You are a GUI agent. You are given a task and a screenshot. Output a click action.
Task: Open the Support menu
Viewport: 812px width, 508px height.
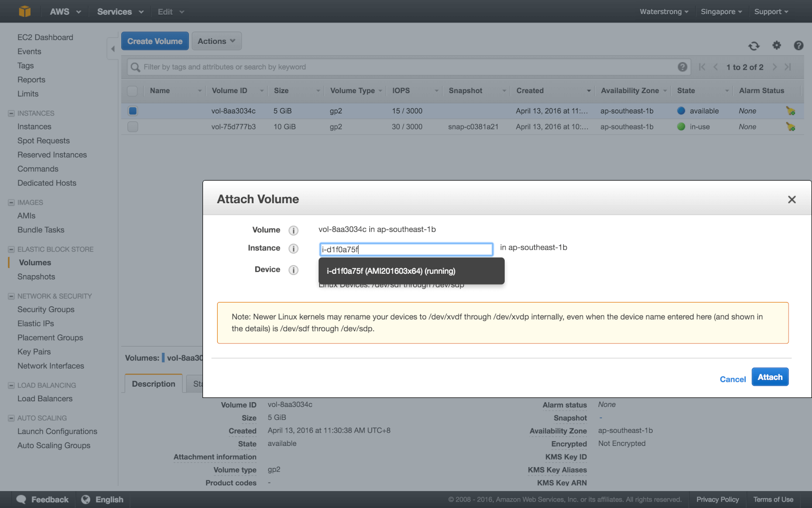771,12
